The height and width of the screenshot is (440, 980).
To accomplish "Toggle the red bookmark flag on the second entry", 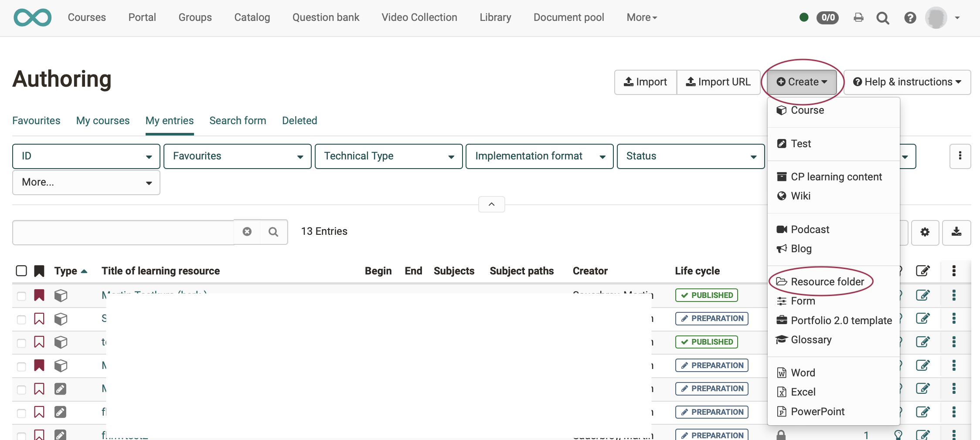I will coord(39,319).
